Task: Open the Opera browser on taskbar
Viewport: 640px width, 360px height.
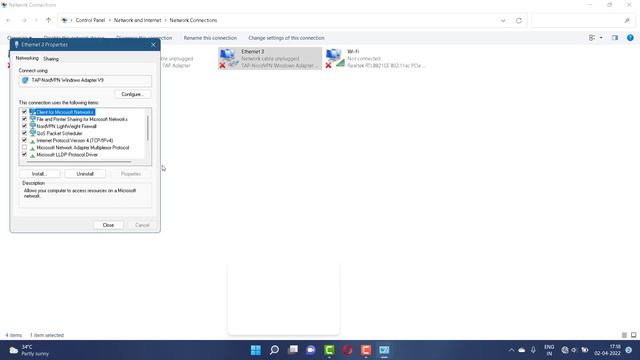Action: click(348, 350)
